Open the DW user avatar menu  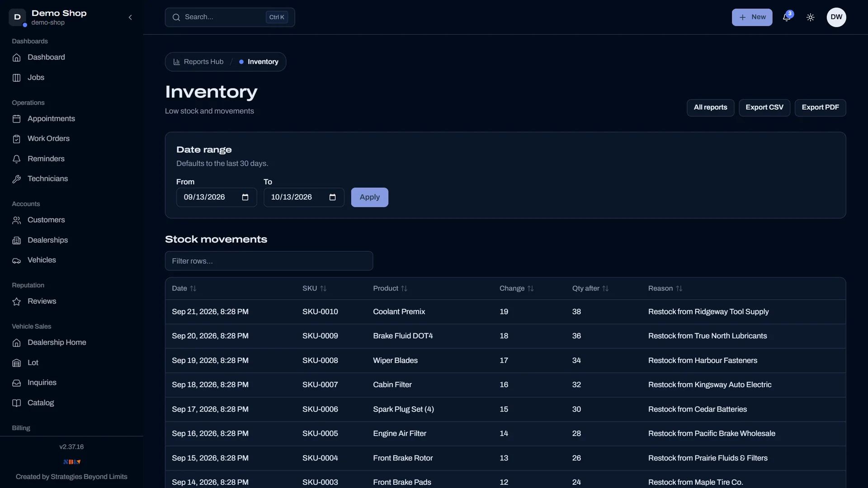pyautogui.click(x=836, y=17)
